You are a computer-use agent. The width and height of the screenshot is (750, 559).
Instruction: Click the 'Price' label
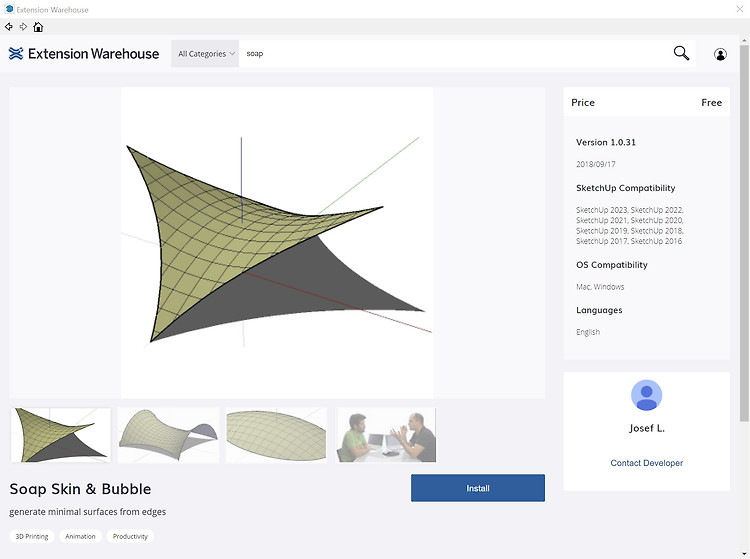pos(583,102)
